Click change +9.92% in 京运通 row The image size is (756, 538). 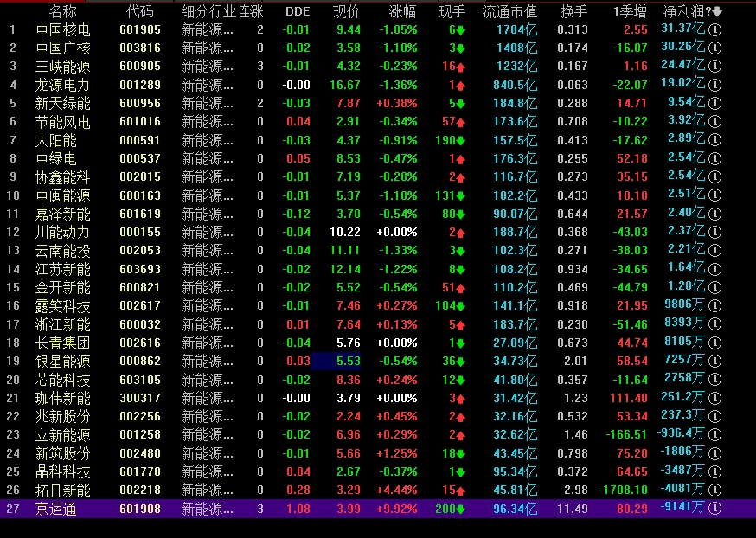click(397, 509)
